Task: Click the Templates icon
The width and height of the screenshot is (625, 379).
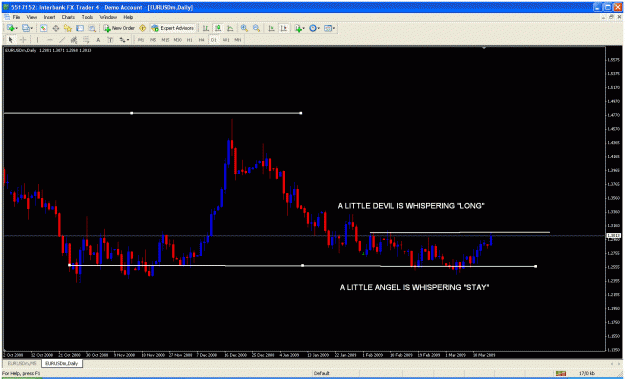Action: click(x=328, y=28)
